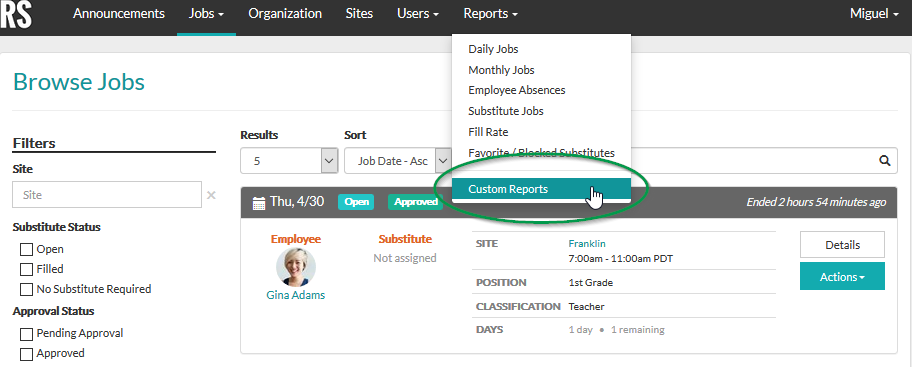Click 'Ended 2 hours 54 minutes ago' text
912x367 pixels.
(x=816, y=202)
